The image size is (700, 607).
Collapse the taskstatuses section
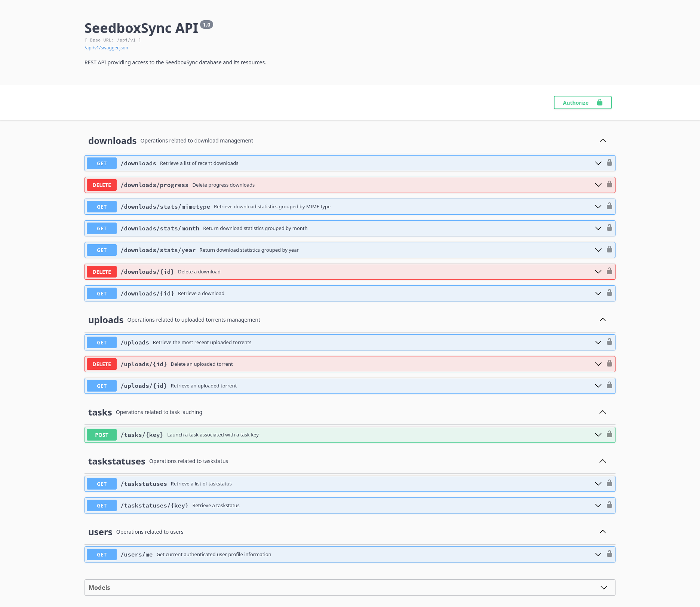[x=603, y=461]
